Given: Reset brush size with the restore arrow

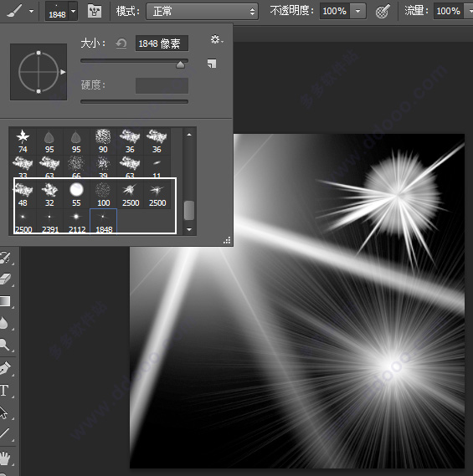Looking at the screenshot, I should (x=121, y=44).
